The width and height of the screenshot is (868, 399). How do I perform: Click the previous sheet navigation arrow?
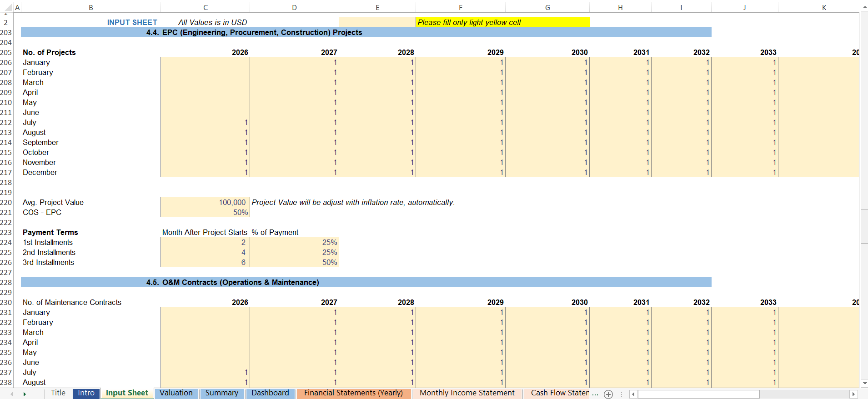tap(12, 394)
